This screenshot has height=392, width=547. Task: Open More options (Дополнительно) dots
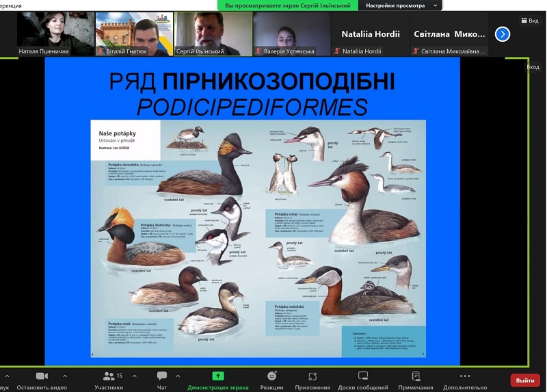pos(465,376)
